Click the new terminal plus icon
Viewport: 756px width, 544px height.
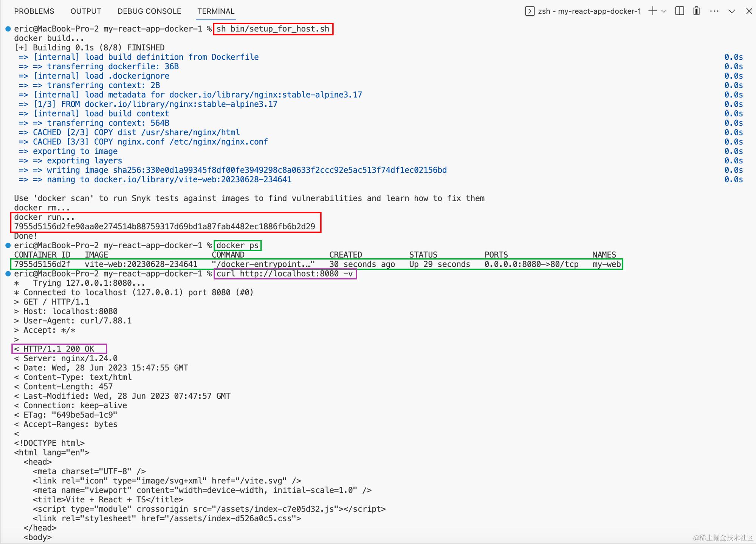[x=652, y=11]
